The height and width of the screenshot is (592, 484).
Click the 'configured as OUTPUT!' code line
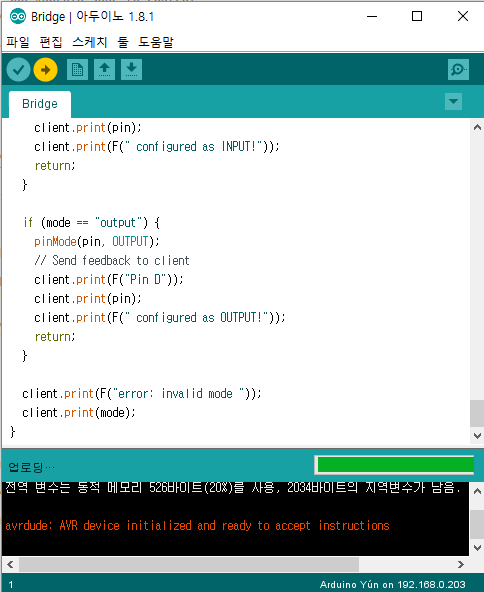[x=160, y=318]
